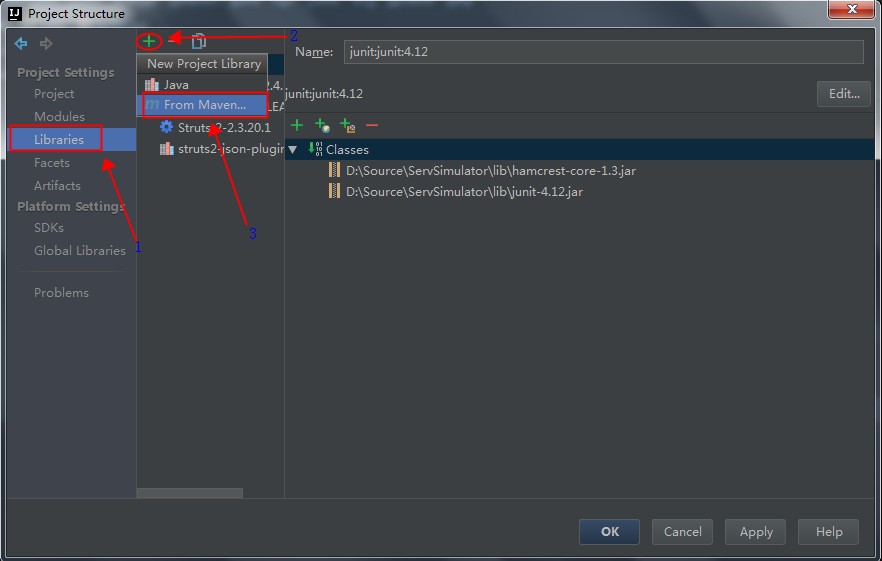The height and width of the screenshot is (561, 882).
Task: Open the Project settings section
Action: tap(54, 93)
